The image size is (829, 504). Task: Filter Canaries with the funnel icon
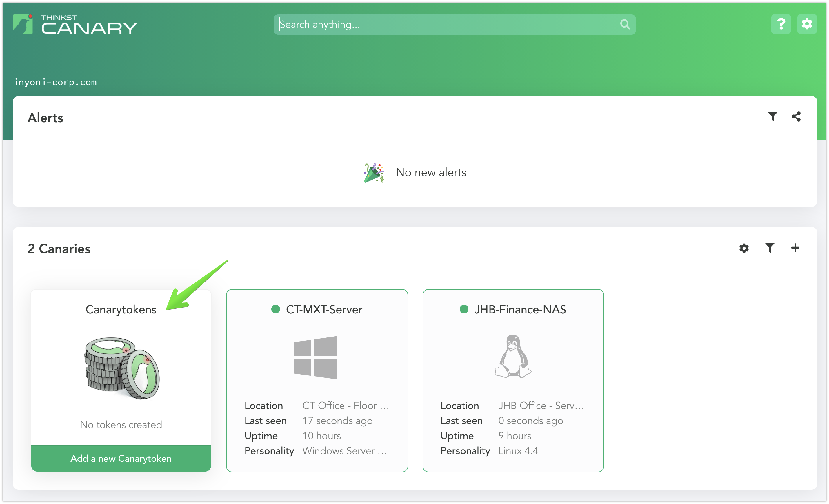tap(770, 248)
